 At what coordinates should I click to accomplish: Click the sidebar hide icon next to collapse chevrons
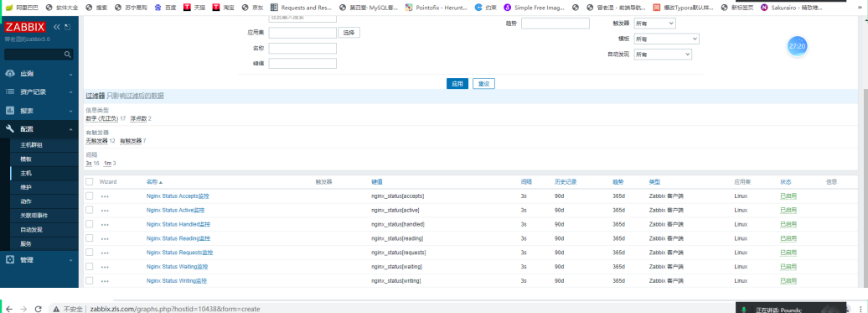coord(68,27)
